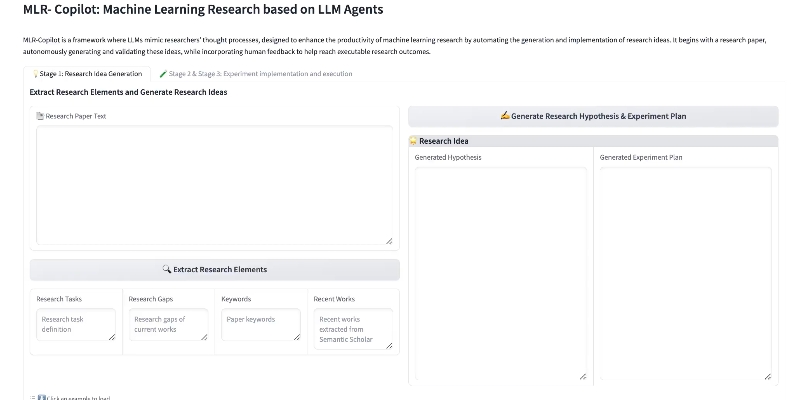Focus the Research Paper Text input area
The width and height of the screenshot is (804, 400).
(214, 185)
